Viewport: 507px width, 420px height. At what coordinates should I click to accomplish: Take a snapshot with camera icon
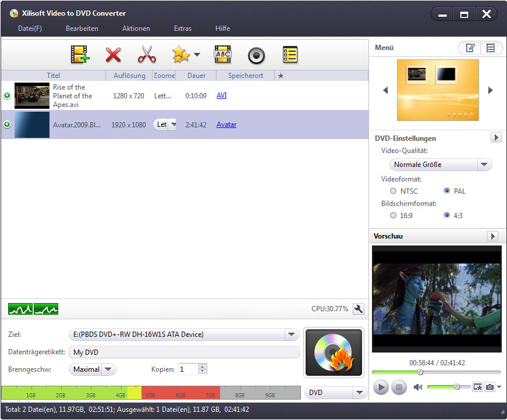490,387
